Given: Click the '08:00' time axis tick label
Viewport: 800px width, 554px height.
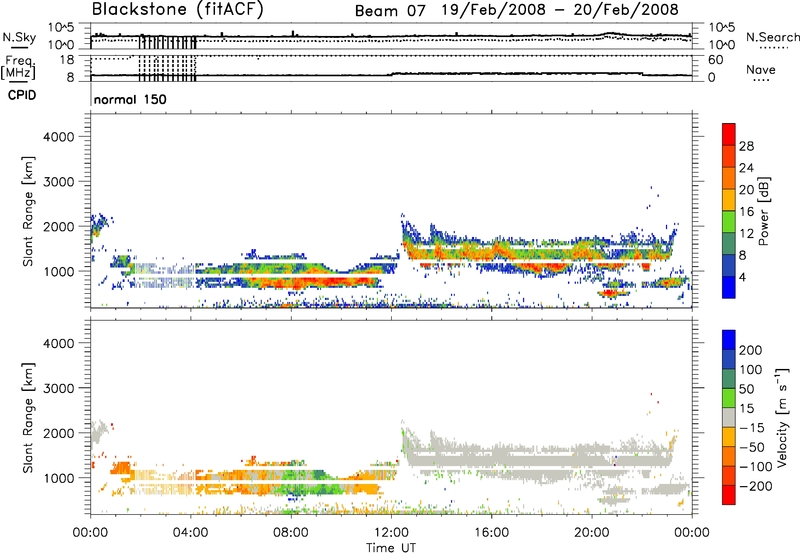Looking at the screenshot, I should (x=290, y=533).
